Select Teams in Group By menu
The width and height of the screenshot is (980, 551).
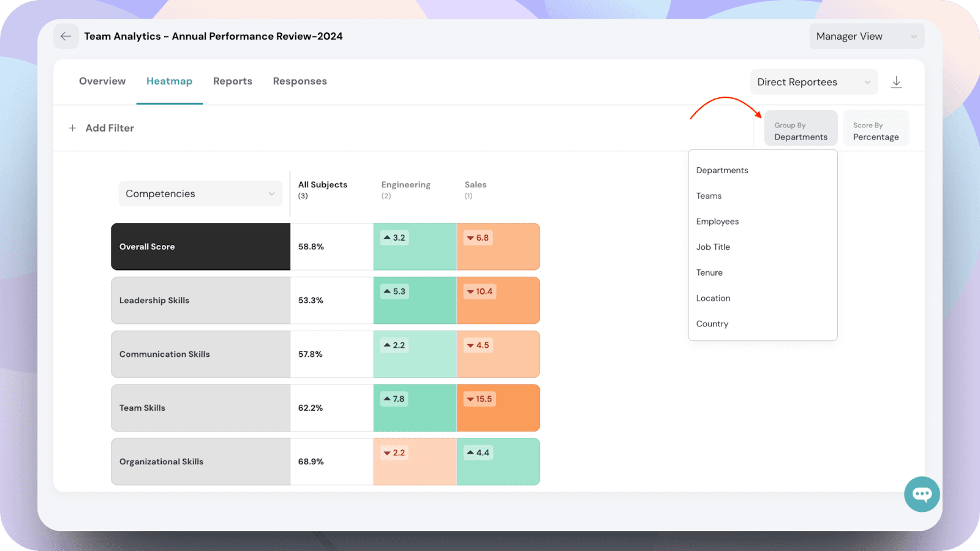pyautogui.click(x=709, y=196)
